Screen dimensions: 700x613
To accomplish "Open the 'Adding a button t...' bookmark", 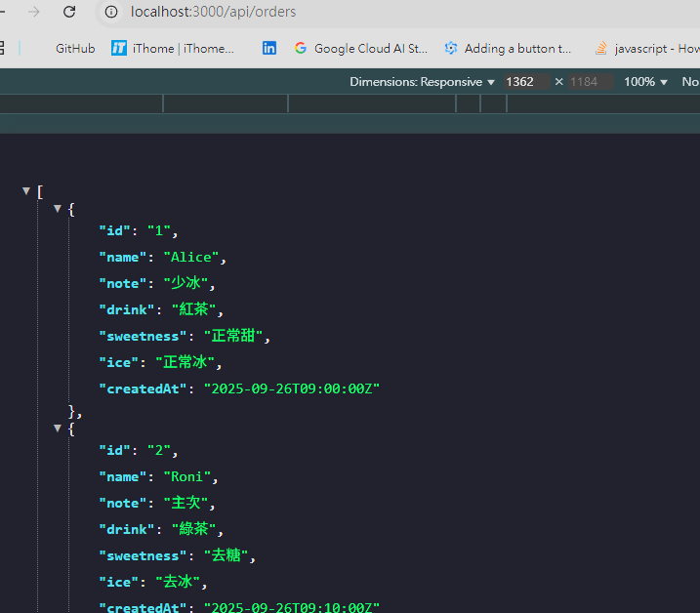I will 508,48.
